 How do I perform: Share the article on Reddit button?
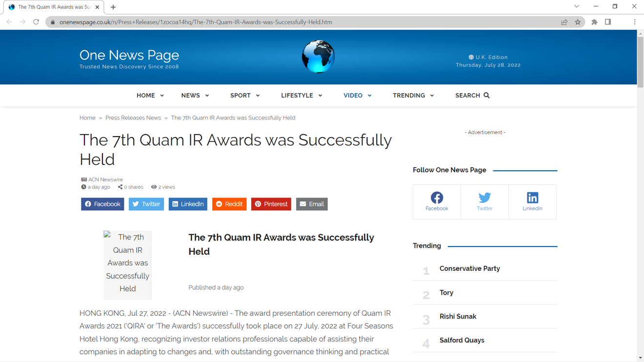coord(229,204)
